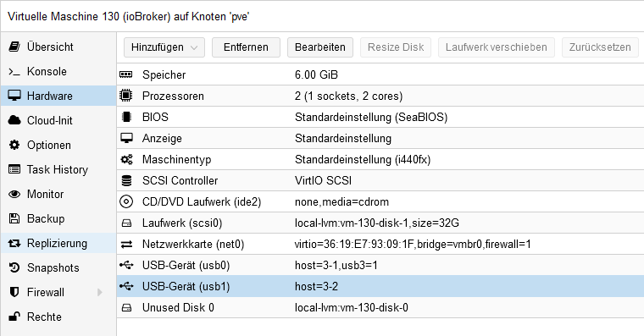This screenshot has width=644, height=336.
Task: Click the hard drive icon beside Laufwerk (scsi0)
Action: pyautogui.click(x=126, y=223)
